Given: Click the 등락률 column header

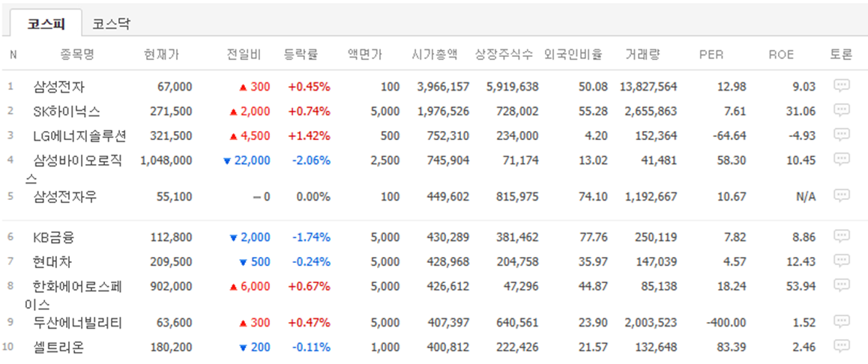Looking at the screenshot, I should click(301, 55).
